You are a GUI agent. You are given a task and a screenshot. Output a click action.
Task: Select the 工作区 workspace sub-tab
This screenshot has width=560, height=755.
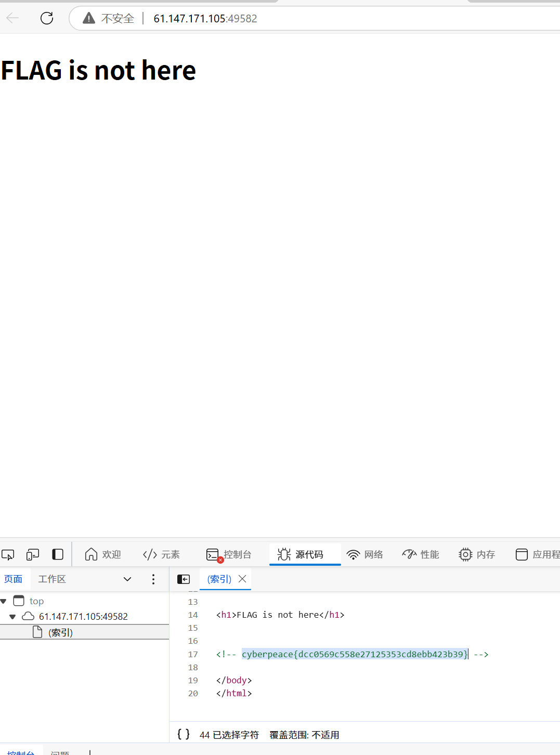(x=52, y=579)
